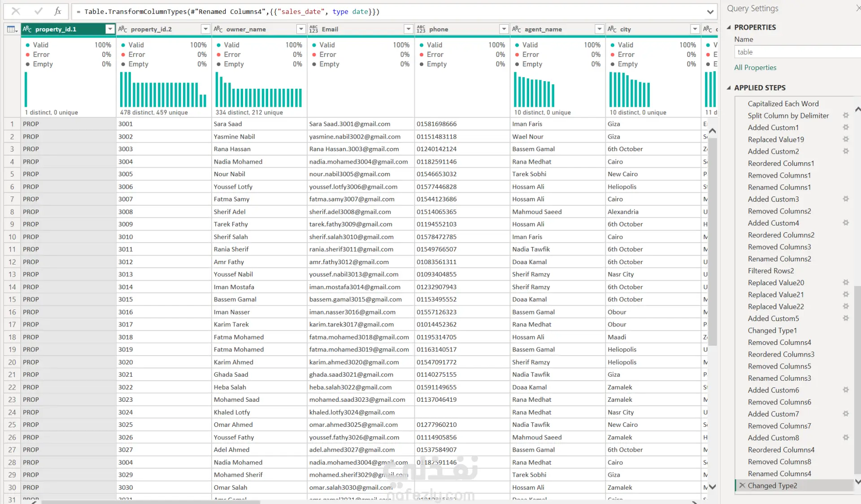This screenshot has height=504, width=861.
Task: Open settings gear for Split Column by Delimiter
Action: [846, 115]
